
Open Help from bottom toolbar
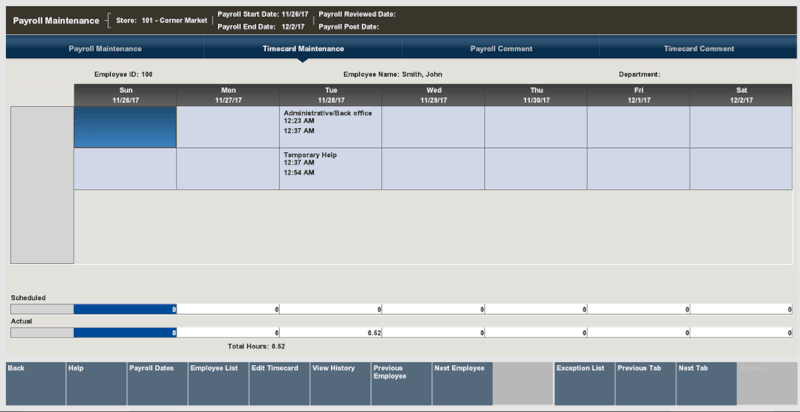point(96,383)
